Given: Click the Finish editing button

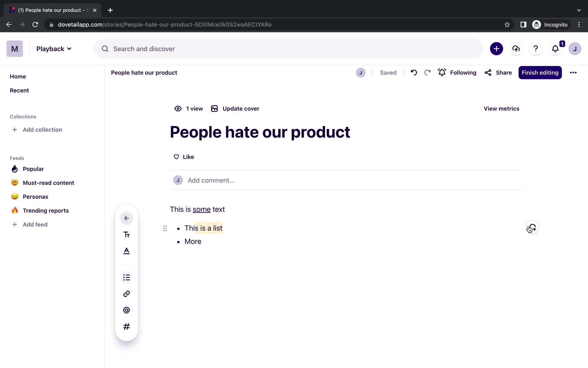Looking at the screenshot, I should [x=540, y=72].
